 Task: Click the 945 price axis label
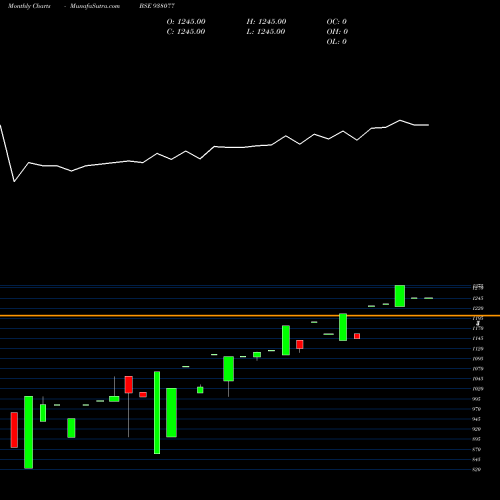tap(476, 419)
